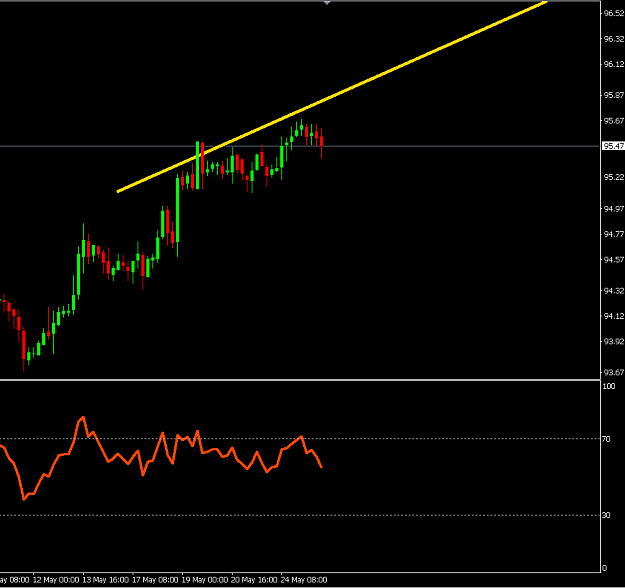Click the last red candlestick on the chart
This screenshot has width=625, height=588.
(x=321, y=141)
